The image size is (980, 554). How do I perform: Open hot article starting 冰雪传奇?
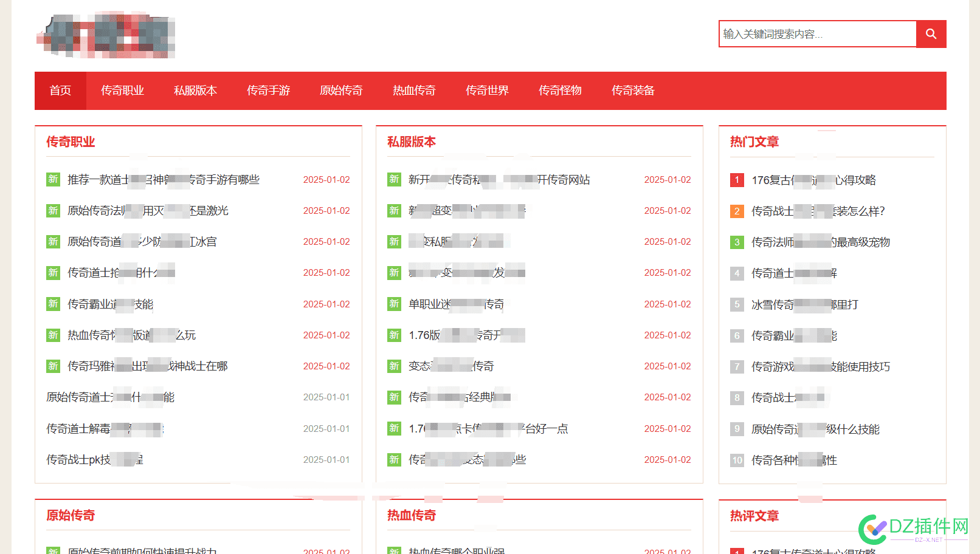pyautogui.click(x=805, y=305)
